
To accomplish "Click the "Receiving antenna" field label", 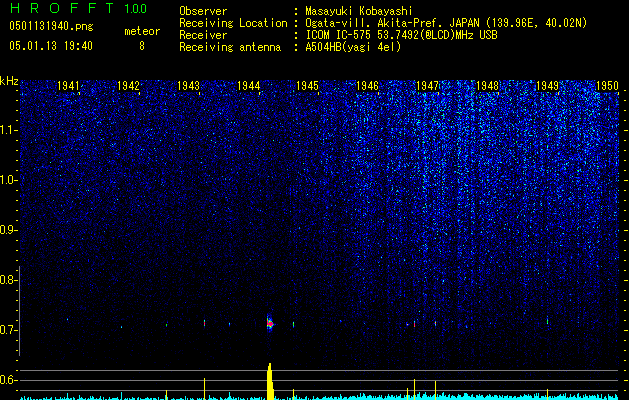I will (230, 47).
